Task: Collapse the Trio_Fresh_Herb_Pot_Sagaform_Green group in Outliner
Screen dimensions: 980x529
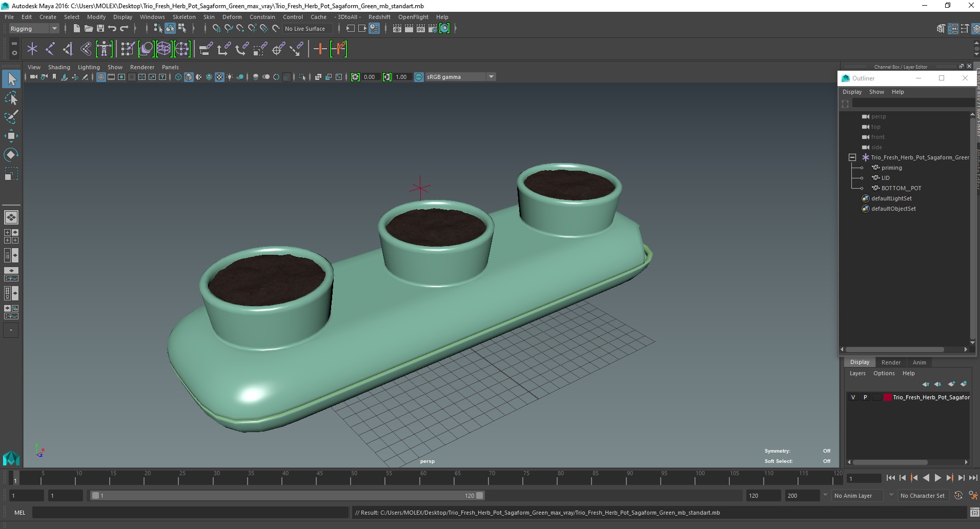Action: (x=852, y=157)
